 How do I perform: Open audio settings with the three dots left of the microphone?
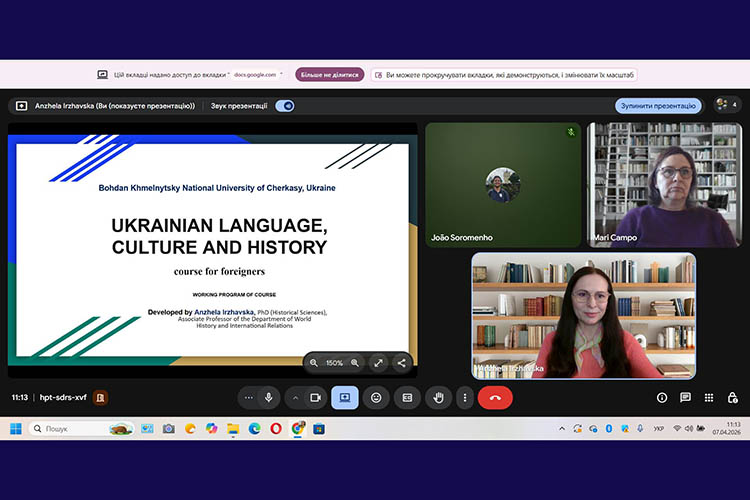(249, 397)
